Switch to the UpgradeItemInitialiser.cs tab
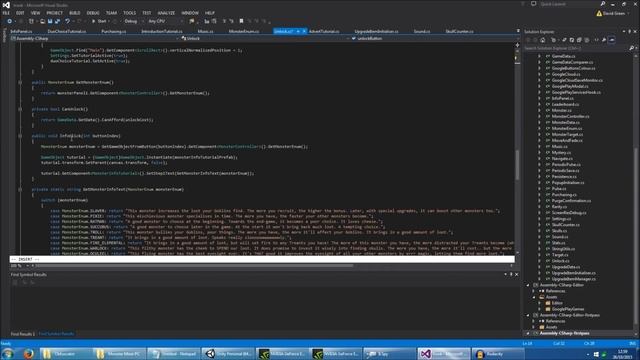Image resolution: width=640 pixels, height=360 pixels. pos(376,31)
